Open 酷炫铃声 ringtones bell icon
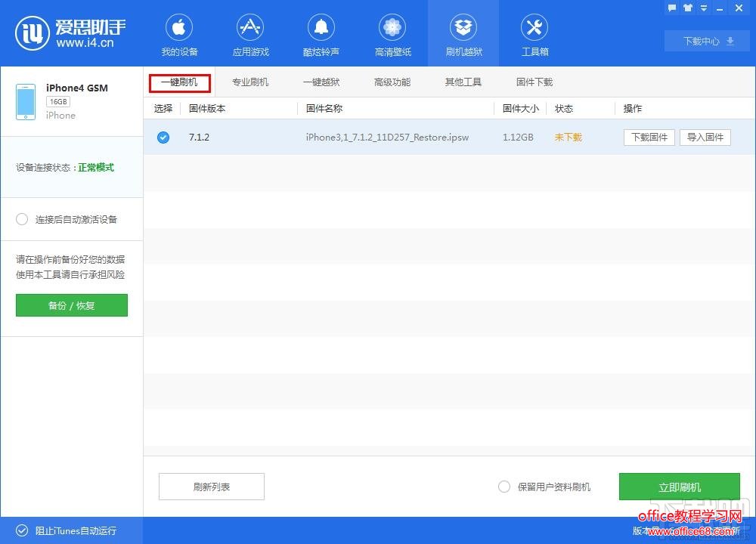The height and width of the screenshot is (544, 756). point(321,29)
